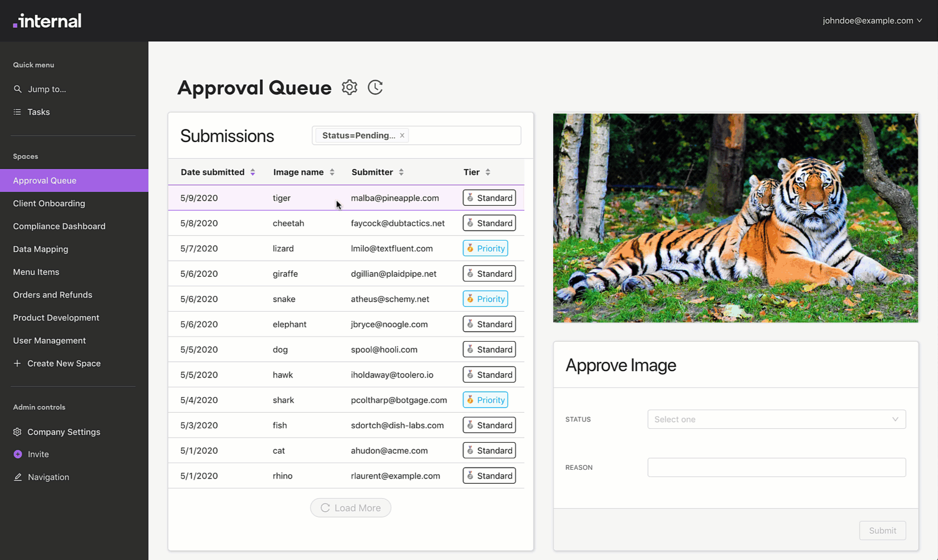Click the Submit button
This screenshot has height=560, width=938.
point(883,530)
